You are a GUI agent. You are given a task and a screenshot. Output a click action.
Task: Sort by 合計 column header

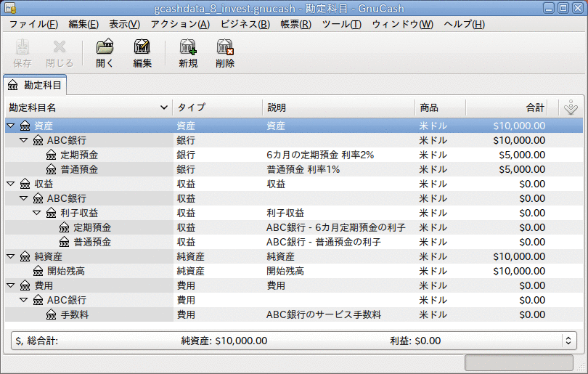[507, 107]
